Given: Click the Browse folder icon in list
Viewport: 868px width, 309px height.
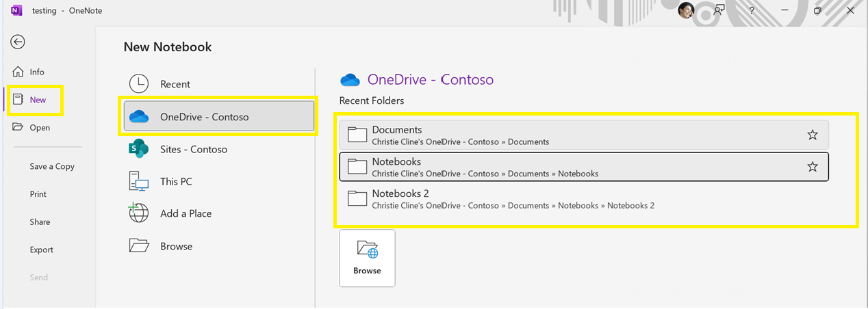Looking at the screenshot, I should pos(139,245).
